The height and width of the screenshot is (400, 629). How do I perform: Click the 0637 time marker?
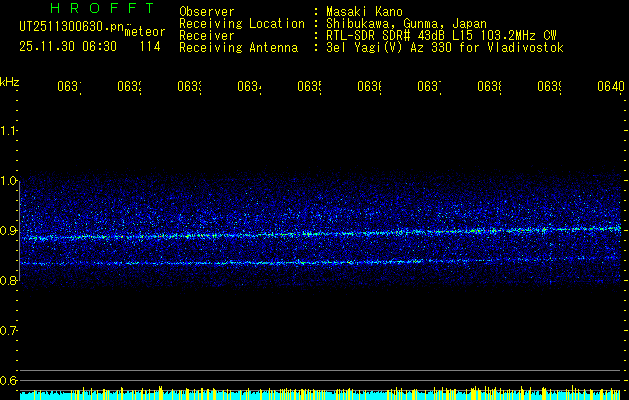click(x=429, y=86)
